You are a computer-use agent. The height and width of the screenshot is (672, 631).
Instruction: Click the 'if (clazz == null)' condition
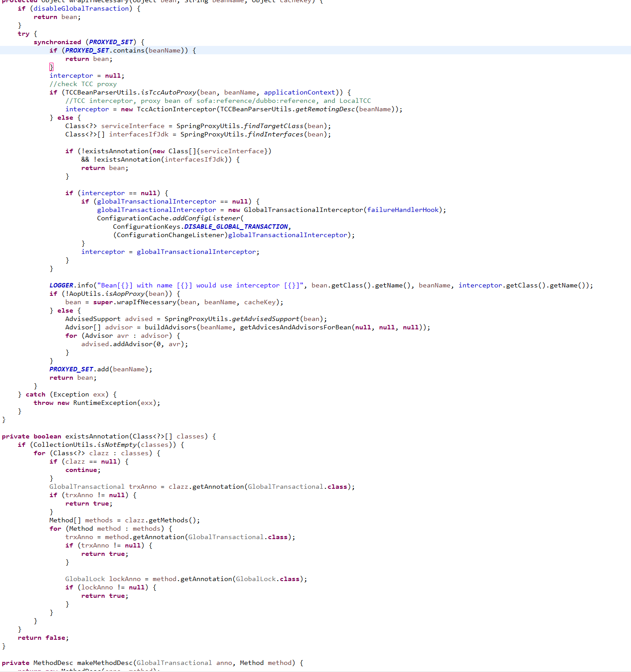click(x=89, y=461)
